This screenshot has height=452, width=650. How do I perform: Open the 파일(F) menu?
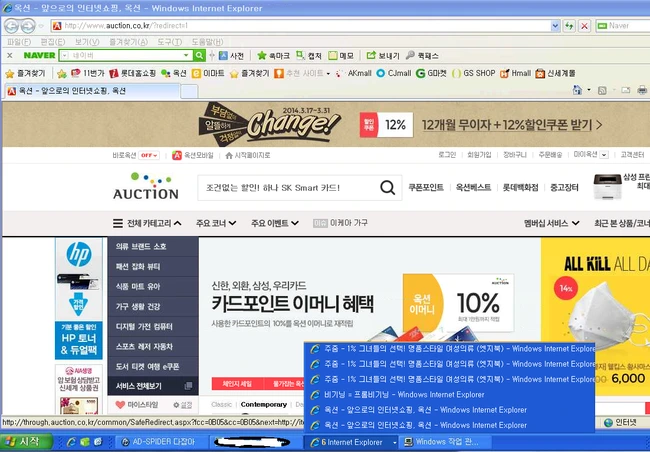[19, 42]
